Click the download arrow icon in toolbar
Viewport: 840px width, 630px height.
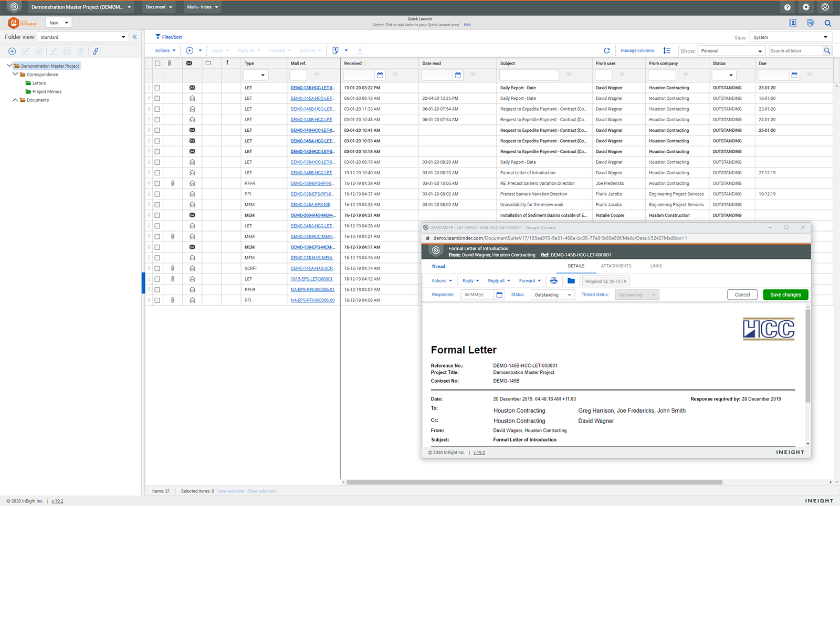point(360,50)
